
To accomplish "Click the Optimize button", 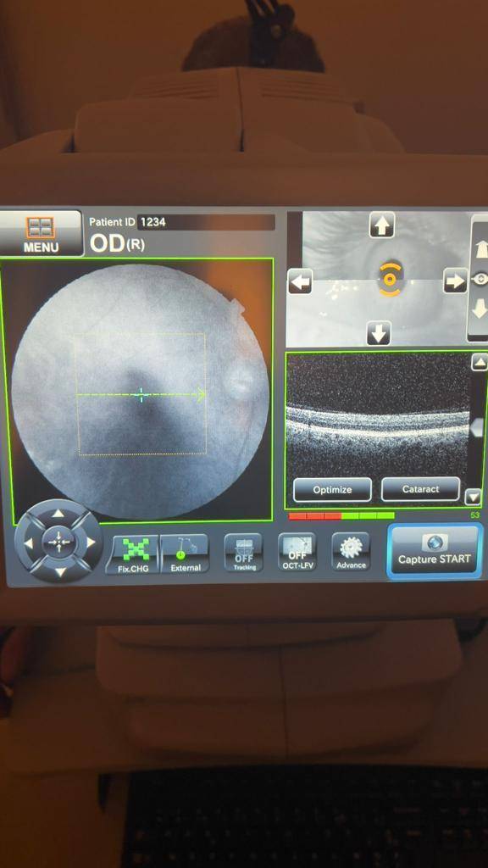I will tap(332, 490).
